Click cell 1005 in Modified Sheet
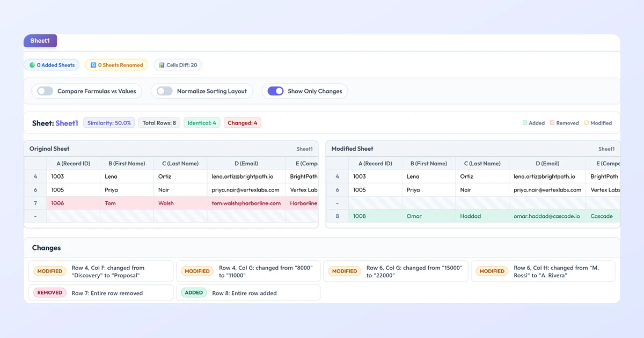This screenshot has height=338, width=644. 375,190
